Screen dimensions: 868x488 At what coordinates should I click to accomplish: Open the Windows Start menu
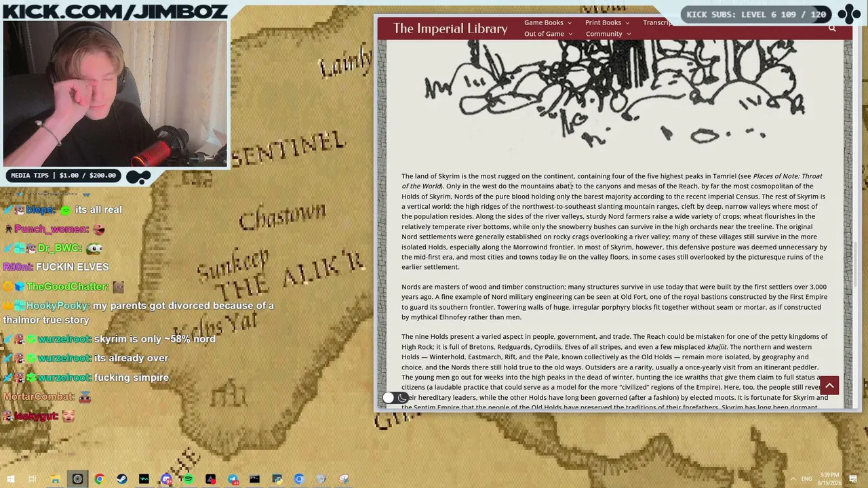(11, 479)
